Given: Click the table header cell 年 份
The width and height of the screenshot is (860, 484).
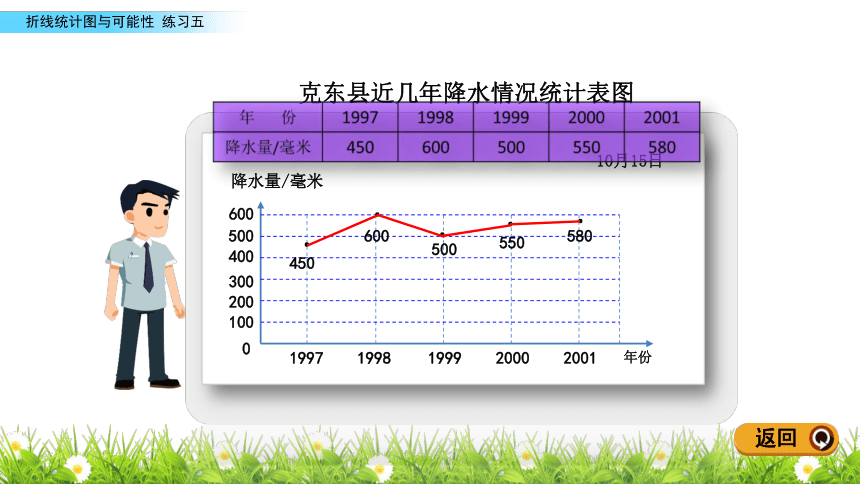Looking at the screenshot, I should click(x=268, y=117).
